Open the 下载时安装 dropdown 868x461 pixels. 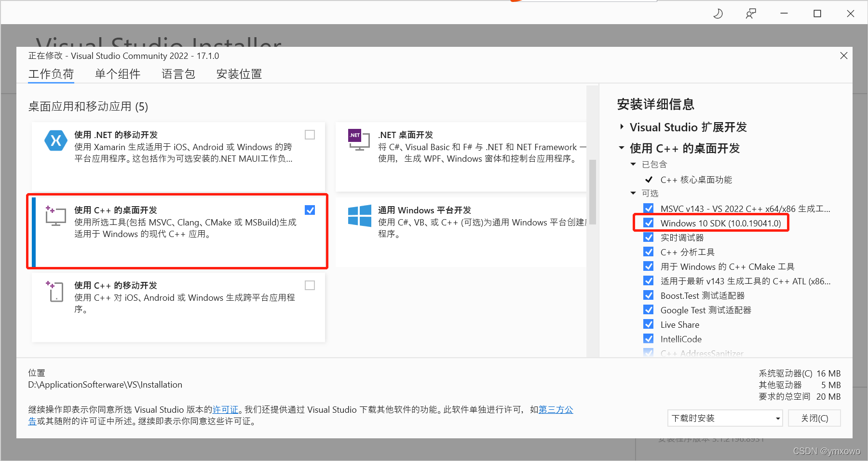click(x=725, y=418)
